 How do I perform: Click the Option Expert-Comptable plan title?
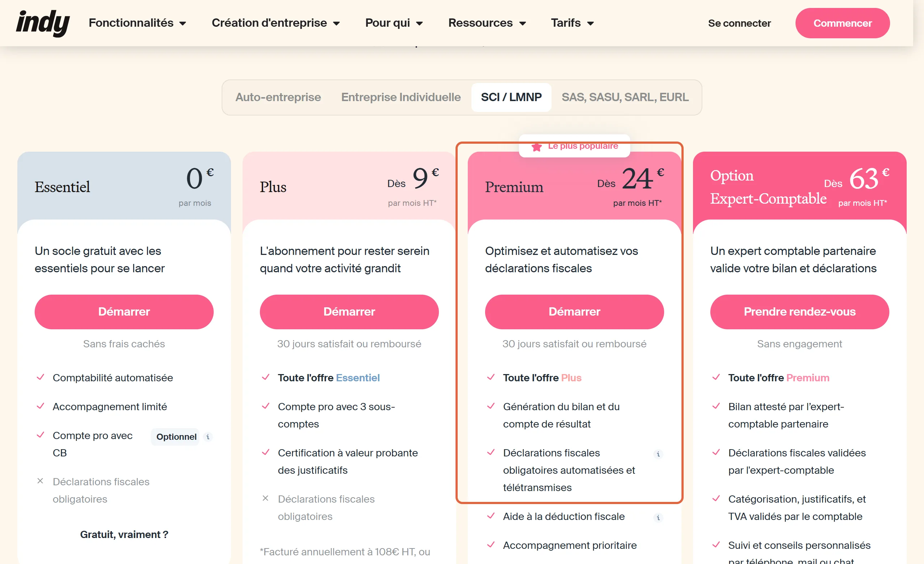click(x=768, y=187)
